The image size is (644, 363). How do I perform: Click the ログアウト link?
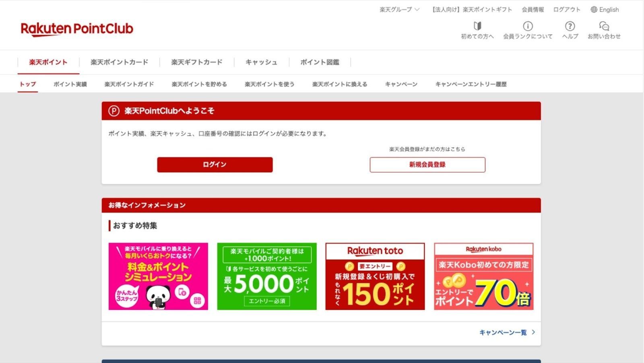[567, 10]
